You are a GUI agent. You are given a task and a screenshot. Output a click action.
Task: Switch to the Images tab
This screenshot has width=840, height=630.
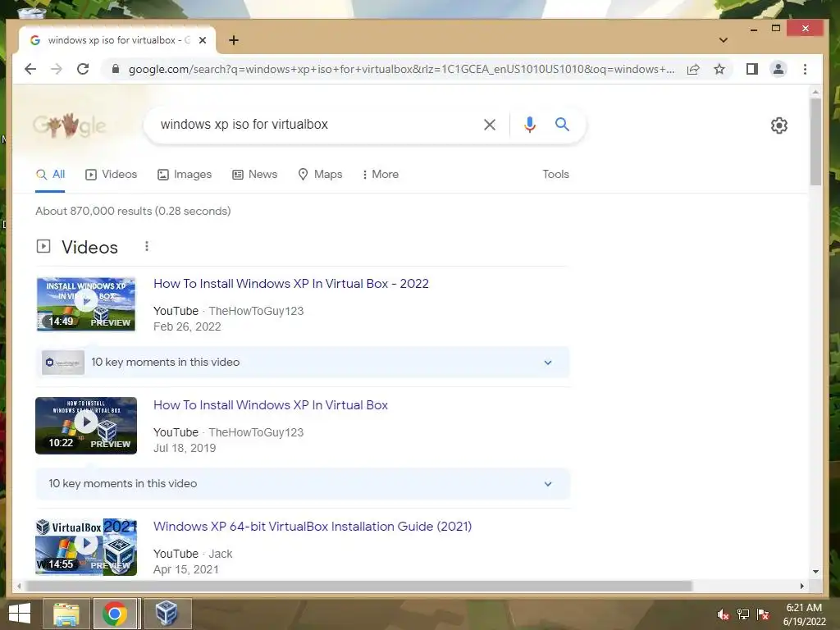185,175
